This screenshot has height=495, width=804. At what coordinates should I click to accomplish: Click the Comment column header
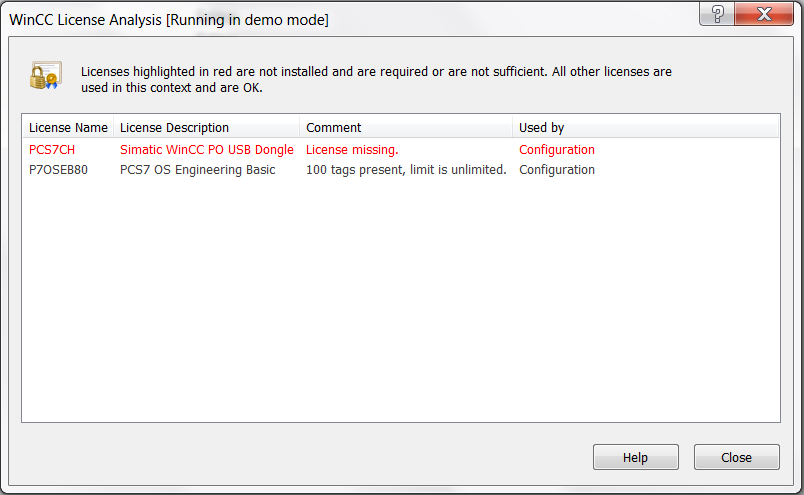click(334, 127)
